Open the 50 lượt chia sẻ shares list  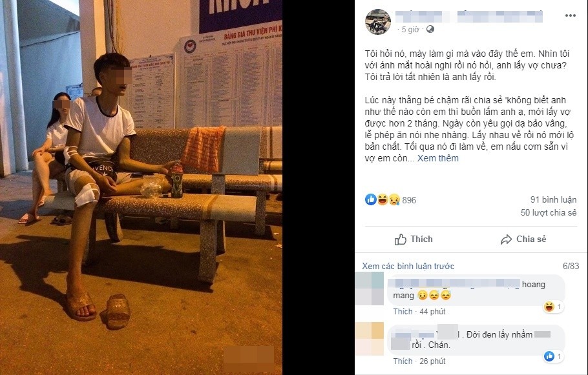tap(549, 213)
